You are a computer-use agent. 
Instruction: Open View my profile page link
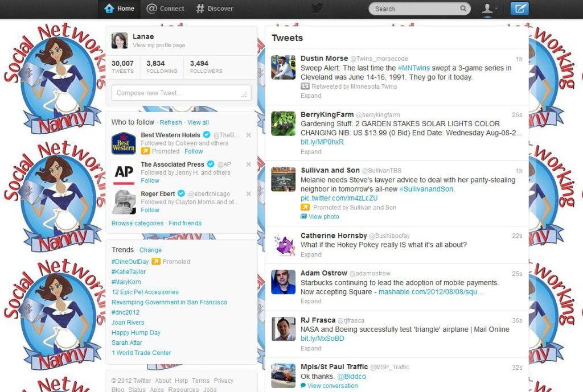point(159,46)
